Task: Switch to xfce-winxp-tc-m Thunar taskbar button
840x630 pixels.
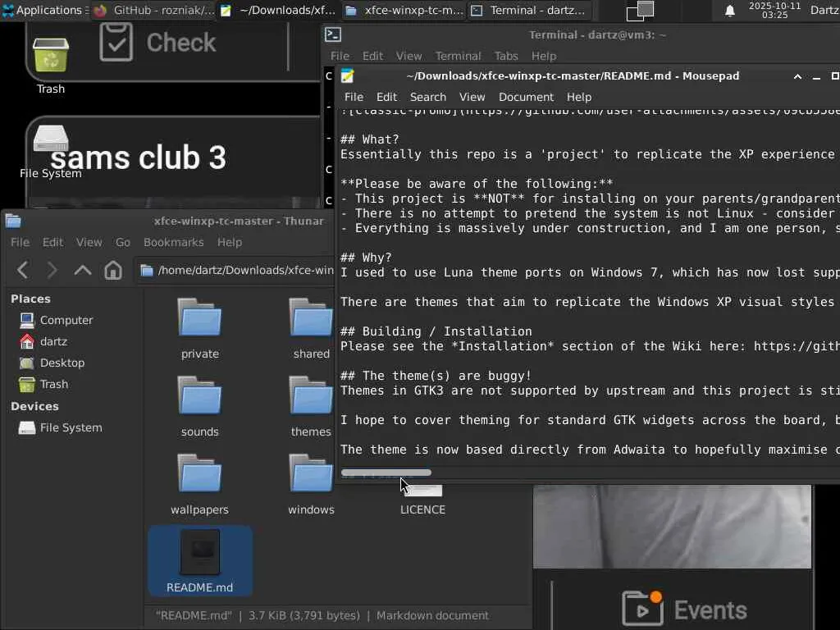Action: (404, 10)
